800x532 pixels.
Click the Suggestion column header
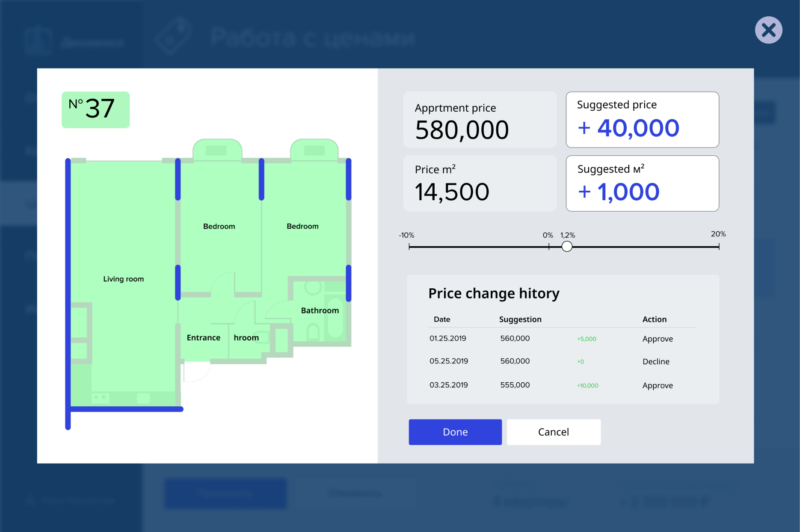point(520,319)
